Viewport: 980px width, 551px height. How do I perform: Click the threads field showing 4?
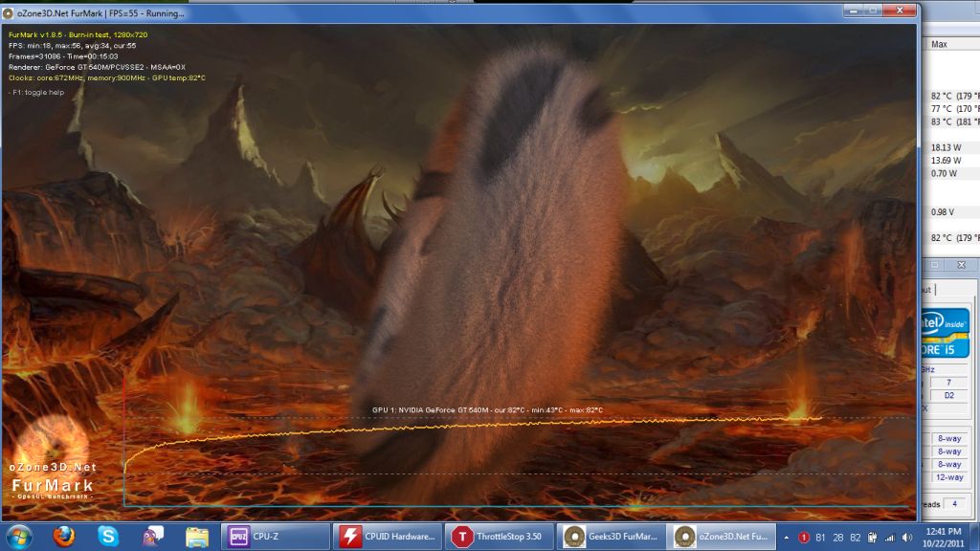tap(954, 503)
